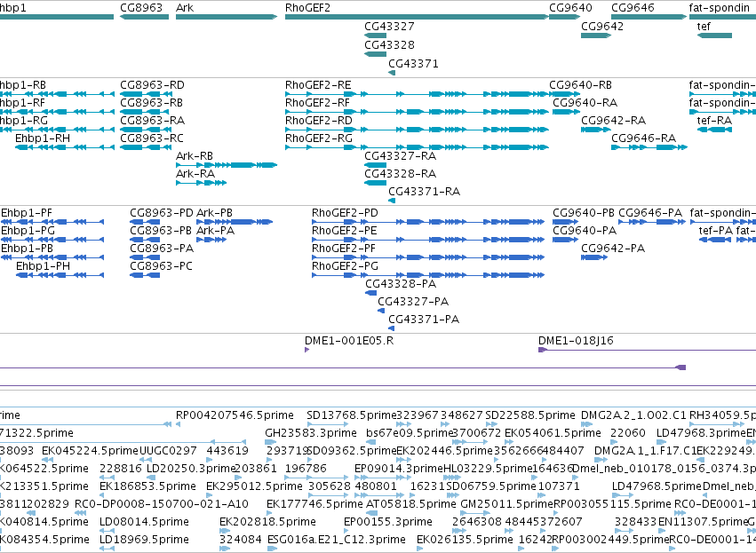756x553 pixels.
Task: Click EST LD08014.5prime
Action: click(x=142, y=522)
